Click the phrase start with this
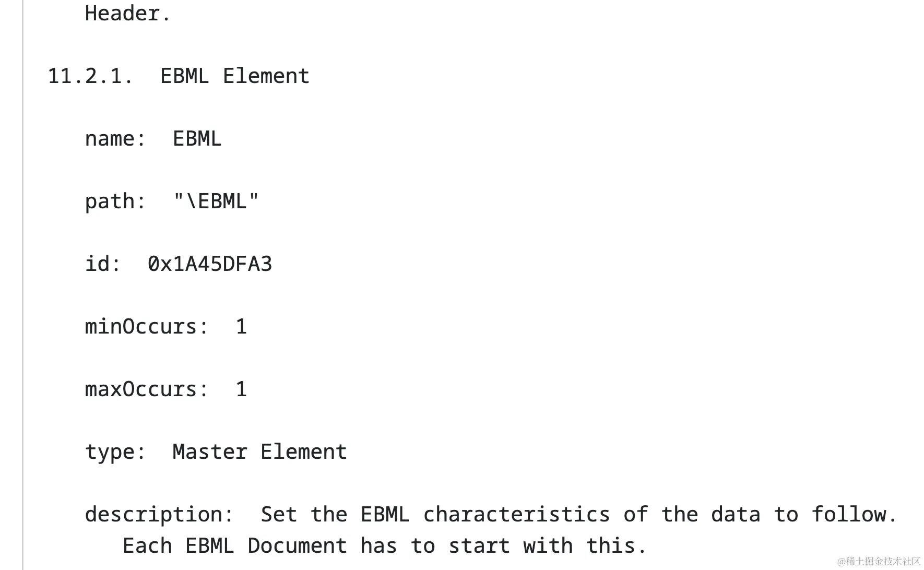The width and height of the screenshot is (924, 570). 547,546
